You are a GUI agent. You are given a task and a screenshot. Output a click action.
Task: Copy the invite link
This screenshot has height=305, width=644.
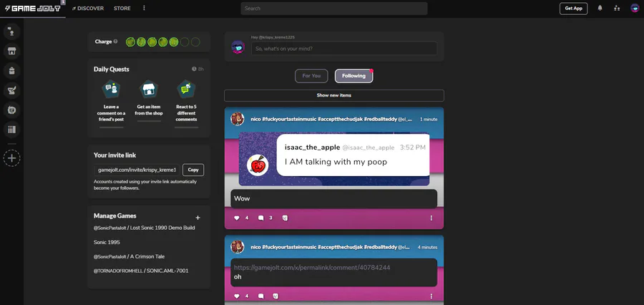point(193,170)
